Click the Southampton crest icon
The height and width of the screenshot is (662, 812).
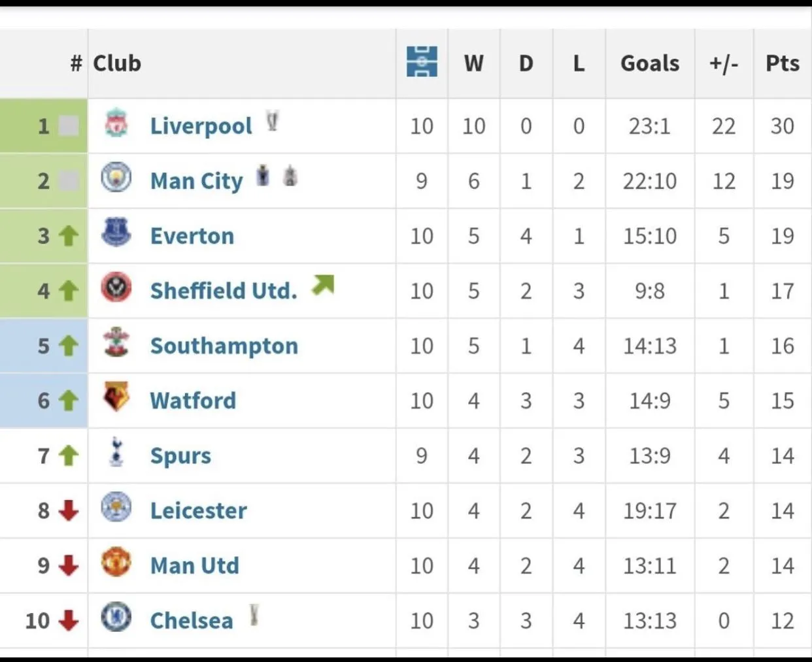116,342
